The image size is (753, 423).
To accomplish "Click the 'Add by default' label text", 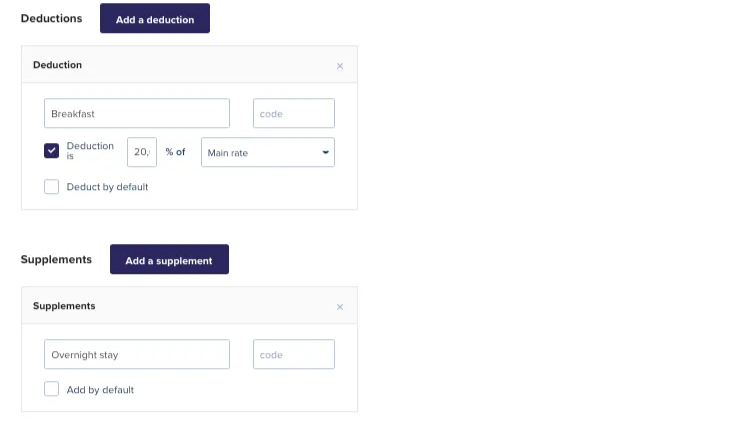I will click(x=100, y=389).
